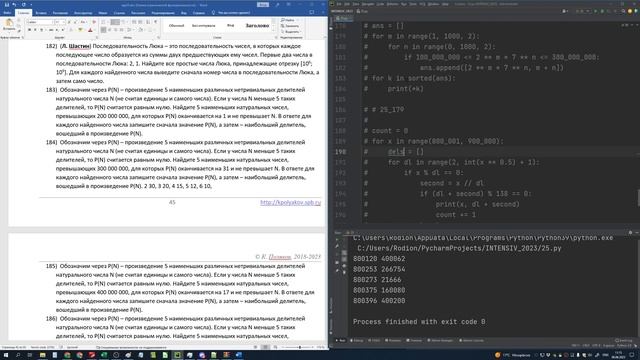The image size is (640, 360).
Task: Click output line '800120 400062' in console
Action: [379, 259]
